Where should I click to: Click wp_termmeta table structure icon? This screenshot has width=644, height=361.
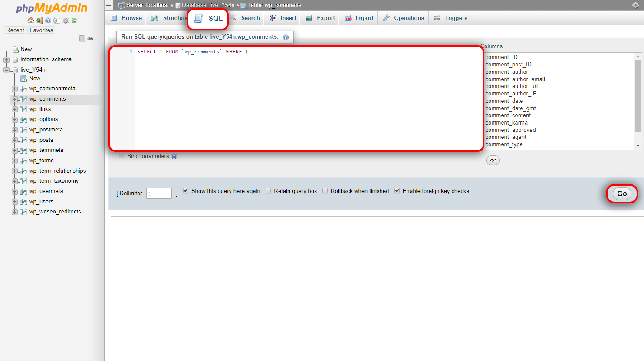click(24, 150)
